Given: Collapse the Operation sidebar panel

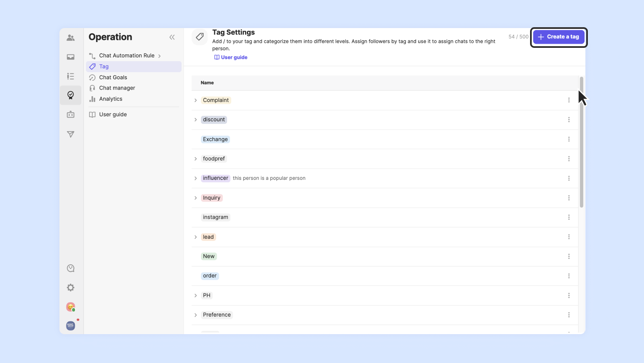Looking at the screenshot, I should pyautogui.click(x=172, y=37).
